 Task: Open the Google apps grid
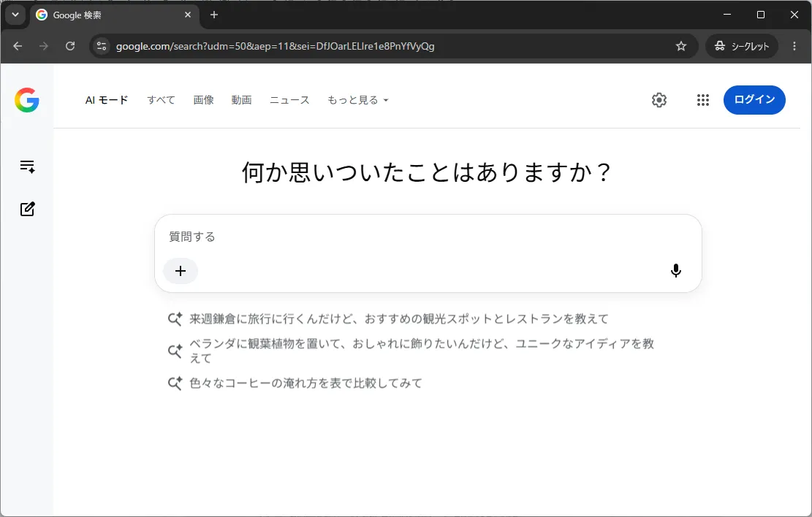coord(702,100)
